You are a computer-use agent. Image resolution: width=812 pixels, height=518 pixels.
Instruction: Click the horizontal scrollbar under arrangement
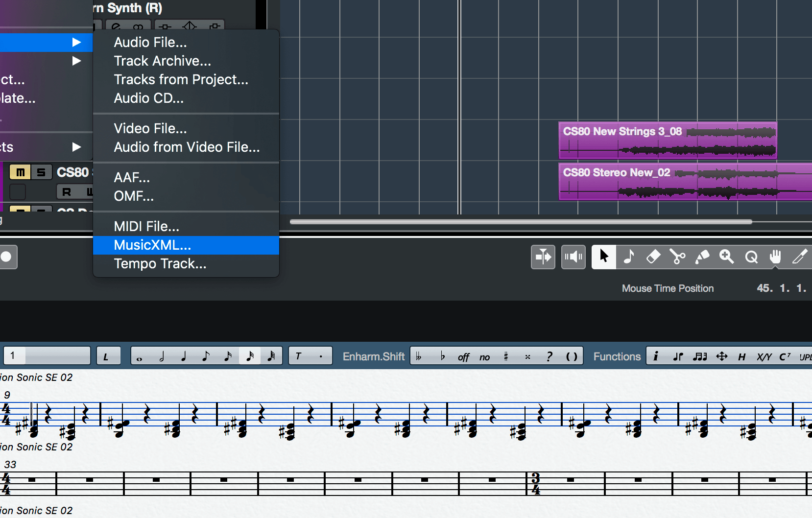click(x=521, y=222)
